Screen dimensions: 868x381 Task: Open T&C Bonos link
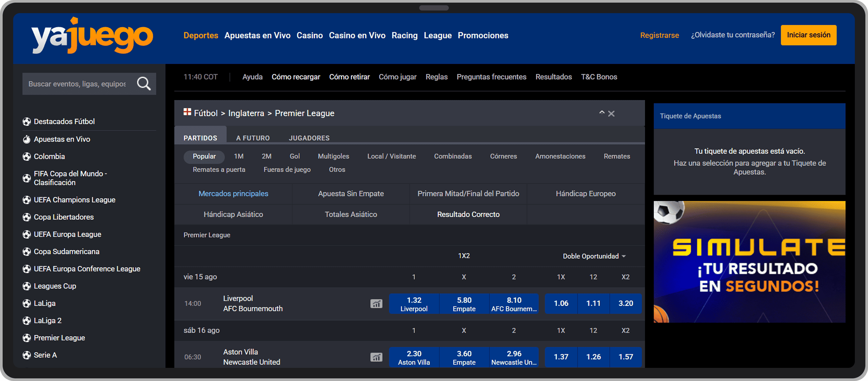(599, 77)
